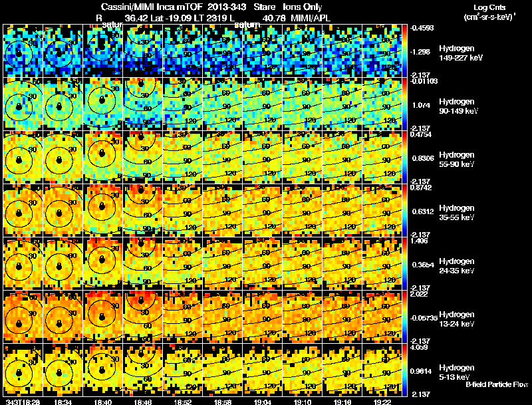532x405 pixels.
Task: Click the Hydrogen 5-13 keV color bar
Action: coord(404,370)
